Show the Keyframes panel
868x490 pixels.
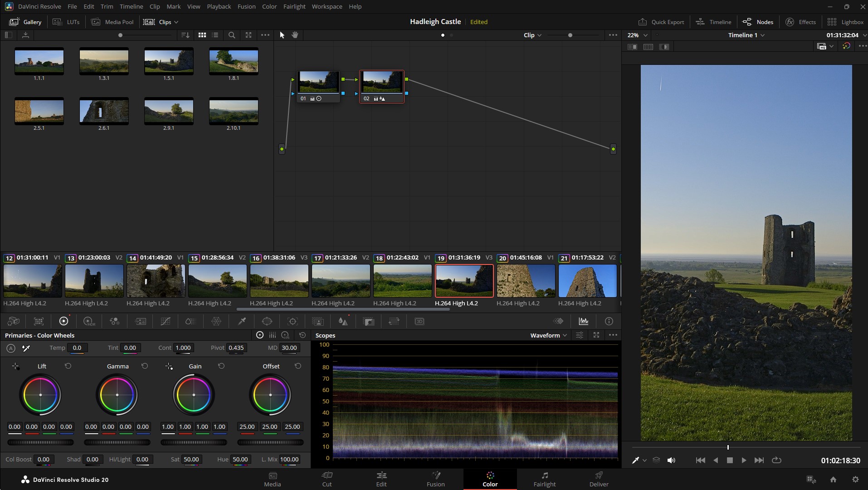pyautogui.click(x=558, y=321)
